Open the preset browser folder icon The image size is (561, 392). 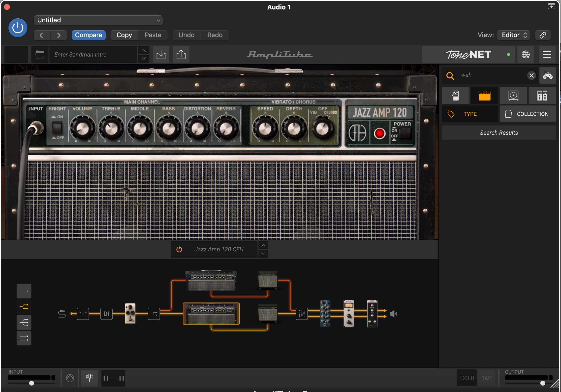(x=40, y=54)
